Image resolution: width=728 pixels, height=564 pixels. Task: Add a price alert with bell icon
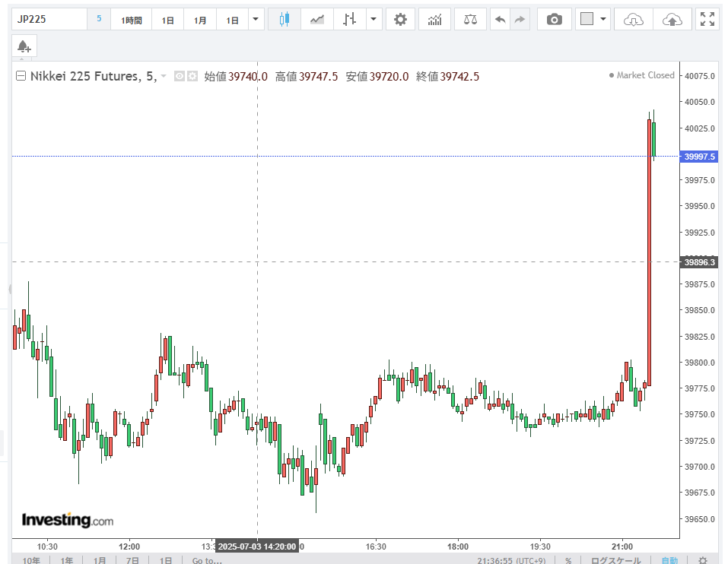pos(24,46)
